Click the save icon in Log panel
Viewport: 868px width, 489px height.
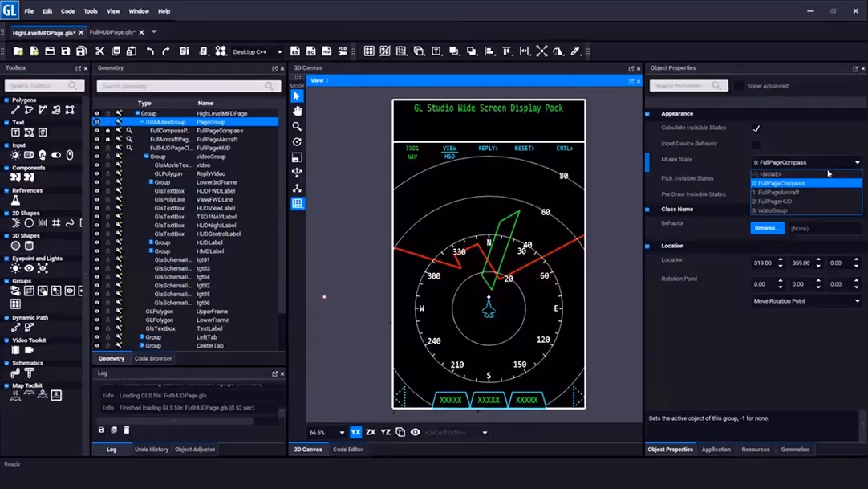pos(101,430)
